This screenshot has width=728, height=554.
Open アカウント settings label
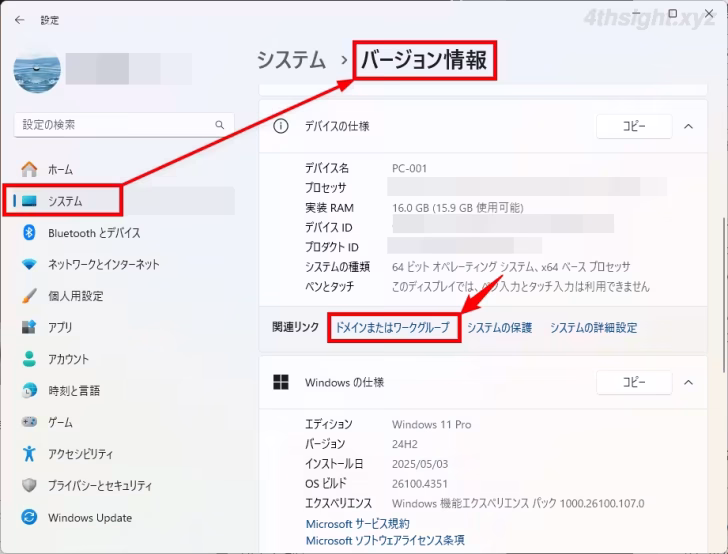pos(68,359)
